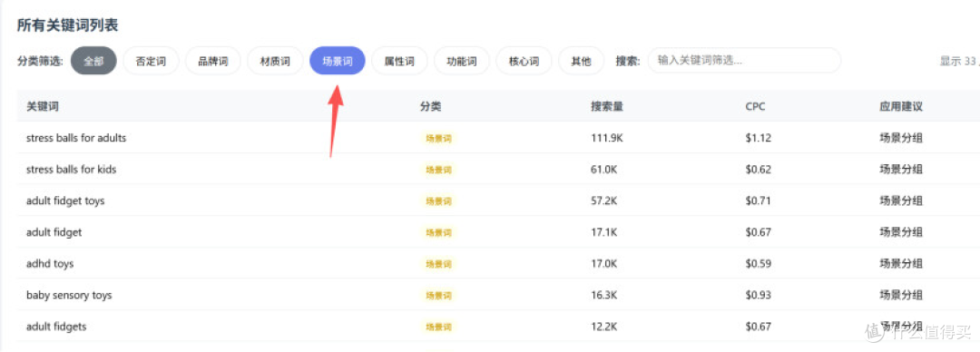The width and height of the screenshot is (980, 352).
Task: Select keyword stress balls for kids
Action: pyautogui.click(x=72, y=170)
